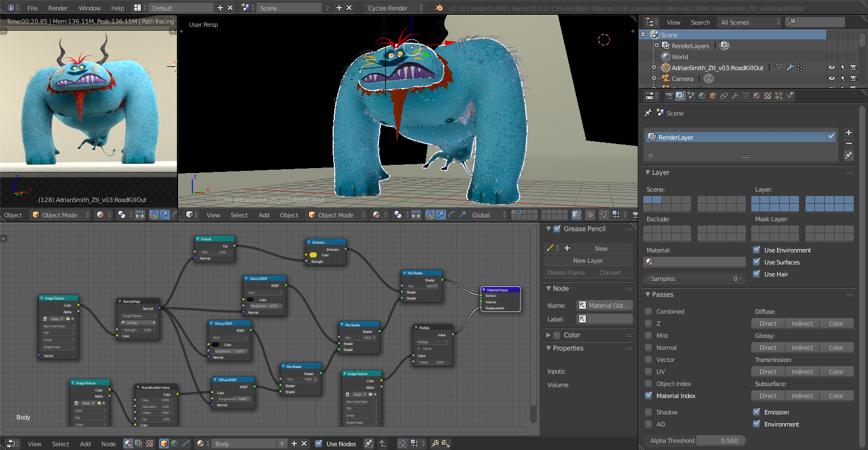Click the pin icon beside Scene breadcrumb
Image resolution: width=868 pixels, height=450 pixels.
tap(648, 113)
